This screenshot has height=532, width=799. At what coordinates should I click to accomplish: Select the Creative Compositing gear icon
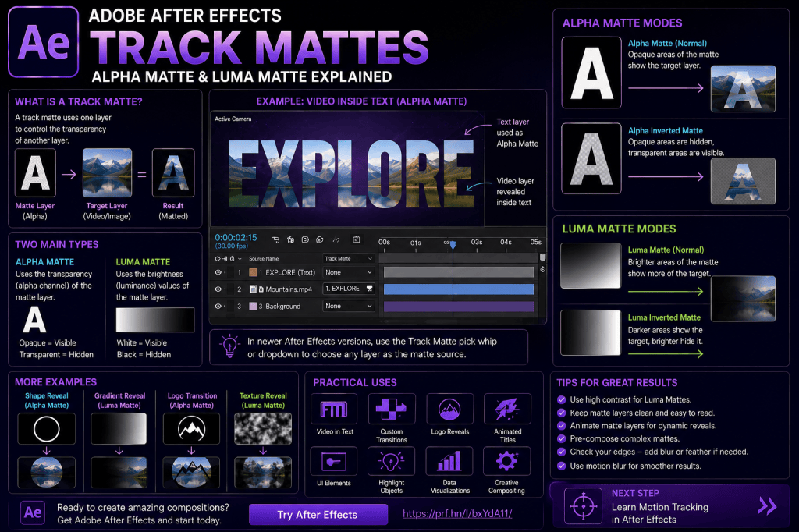[x=506, y=462]
